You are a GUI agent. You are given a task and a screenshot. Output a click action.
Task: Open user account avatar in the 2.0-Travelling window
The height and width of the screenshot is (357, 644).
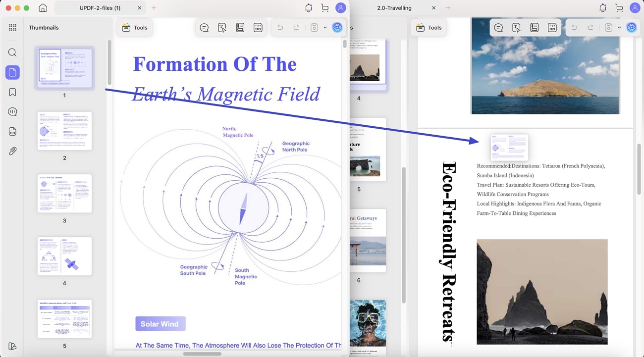coord(635,8)
